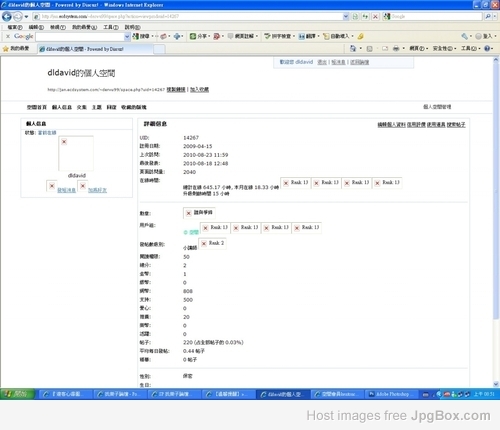The image size is (500, 430).
Task: Click the 個人信息 navigation link
Action: [62, 107]
